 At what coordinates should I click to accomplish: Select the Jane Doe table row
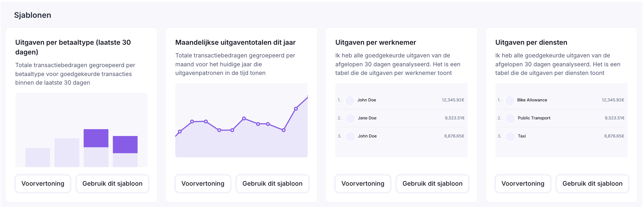(401, 118)
